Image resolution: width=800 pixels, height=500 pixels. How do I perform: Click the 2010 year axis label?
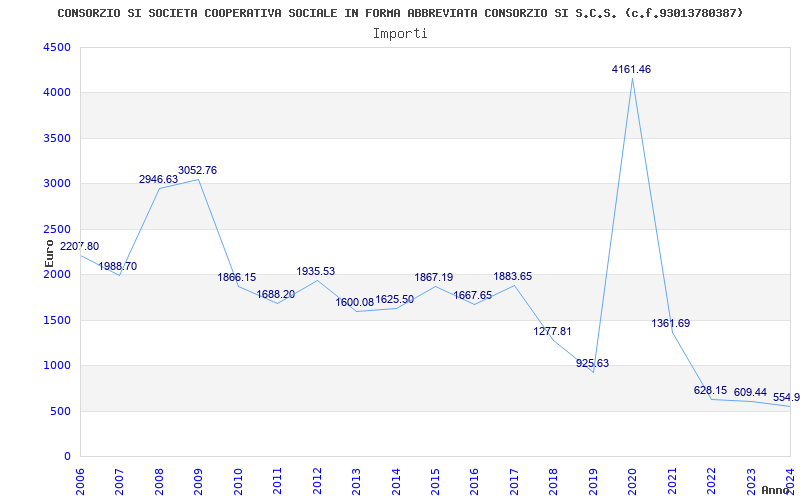[x=238, y=481]
